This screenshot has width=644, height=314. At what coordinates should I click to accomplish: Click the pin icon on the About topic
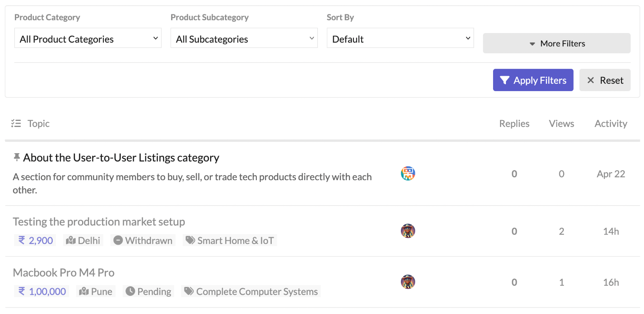17,157
